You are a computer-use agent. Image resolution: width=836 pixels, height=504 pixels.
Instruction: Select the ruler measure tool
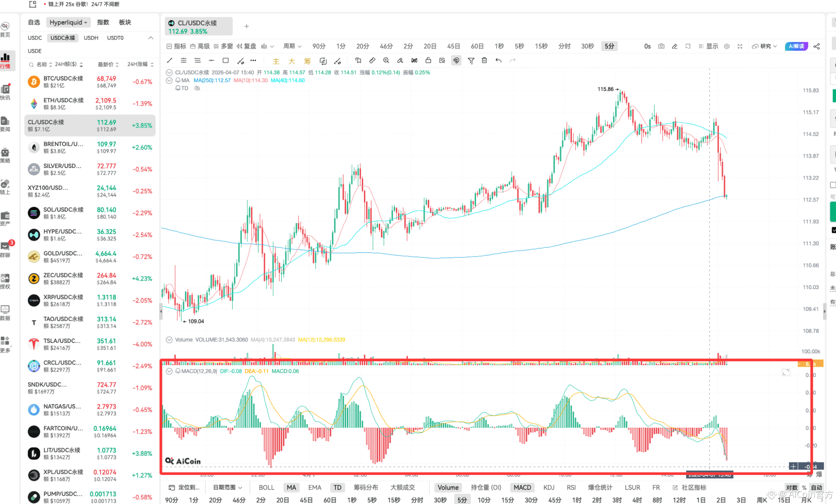pyautogui.click(x=372, y=61)
